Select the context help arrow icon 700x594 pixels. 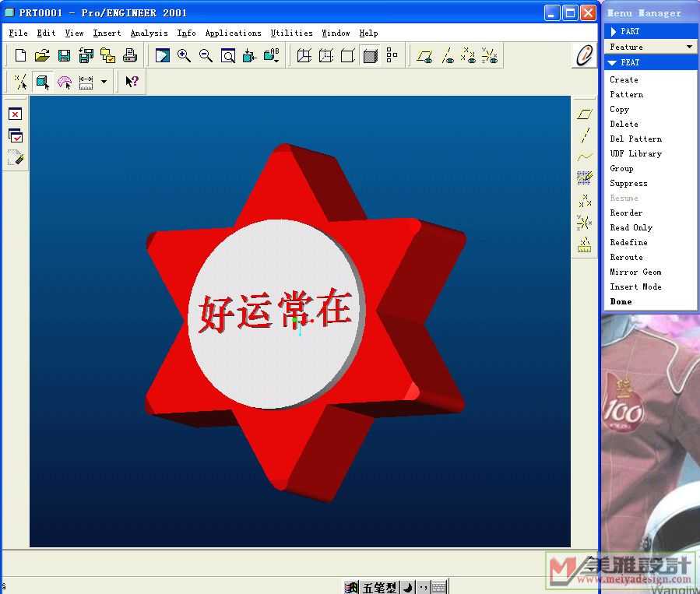[132, 82]
